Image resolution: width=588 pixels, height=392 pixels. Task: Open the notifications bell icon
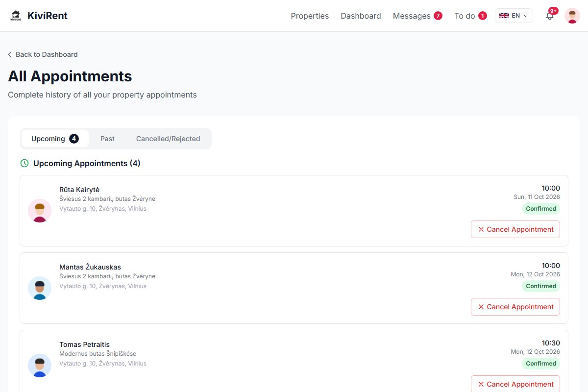(550, 16)
